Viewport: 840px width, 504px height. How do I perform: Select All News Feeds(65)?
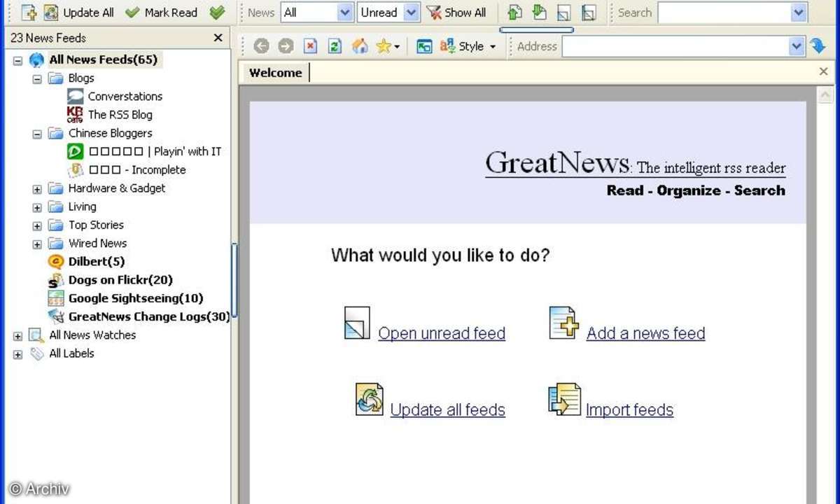(103, 59)
